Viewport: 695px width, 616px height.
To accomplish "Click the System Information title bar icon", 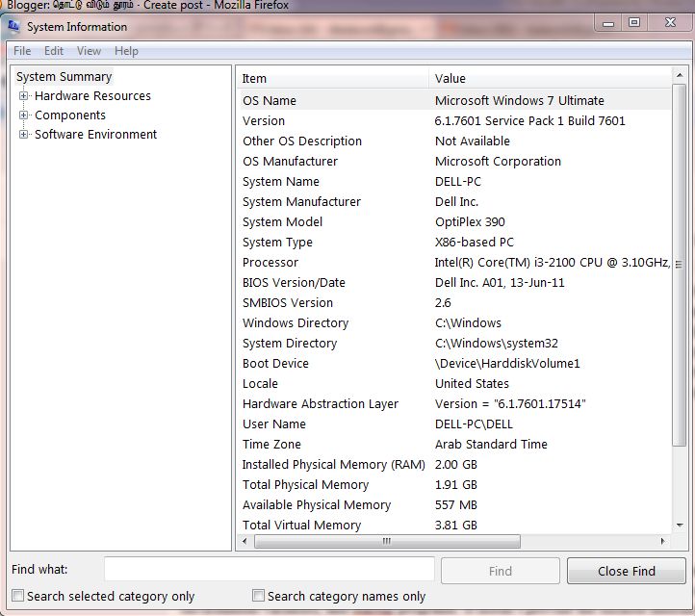I will pyautogui.click(x=13, y=26).
